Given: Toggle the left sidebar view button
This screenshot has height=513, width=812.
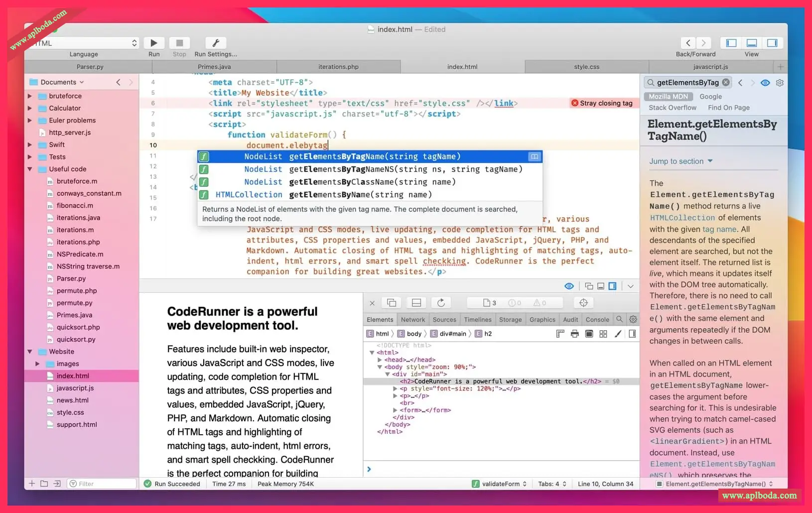Looking at the screenshot, I should click(731, 43).
